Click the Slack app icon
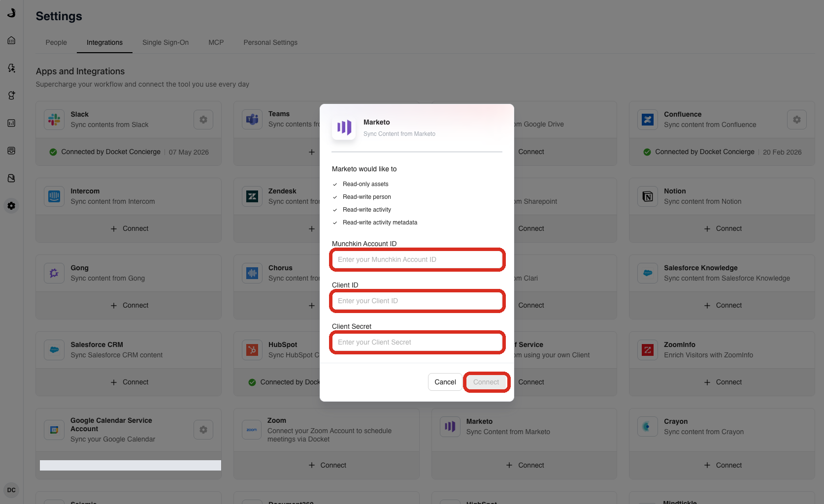This screenshot has height=504, width=824. [x=54, y=120]
